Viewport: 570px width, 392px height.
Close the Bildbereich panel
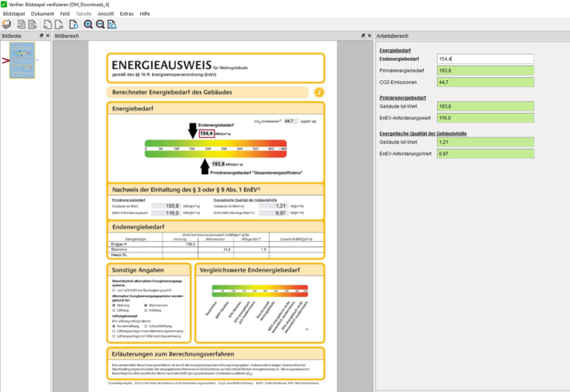(370, 36)
